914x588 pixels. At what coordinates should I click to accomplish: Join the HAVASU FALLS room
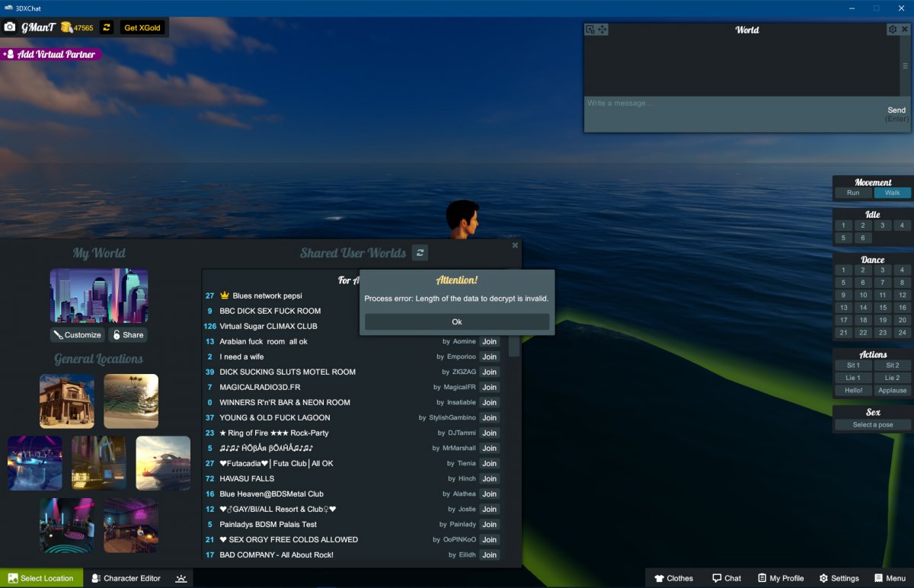[489, 478]
